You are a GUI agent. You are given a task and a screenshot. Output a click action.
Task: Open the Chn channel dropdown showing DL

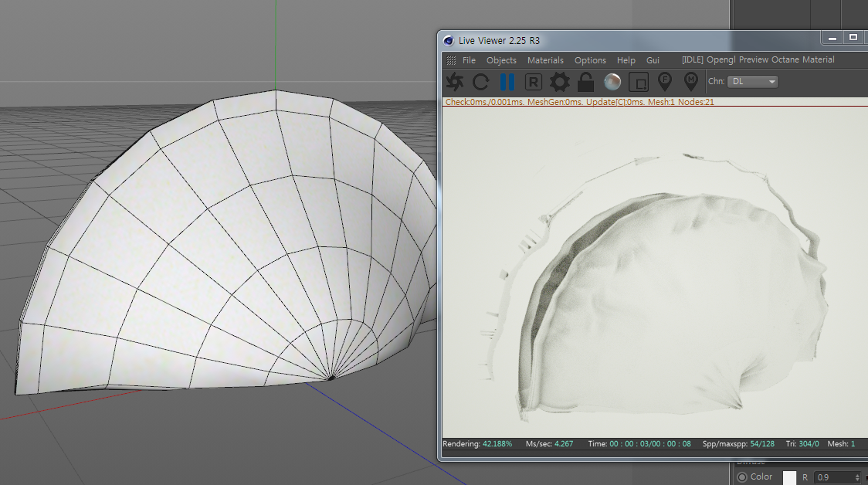[753, 82]
